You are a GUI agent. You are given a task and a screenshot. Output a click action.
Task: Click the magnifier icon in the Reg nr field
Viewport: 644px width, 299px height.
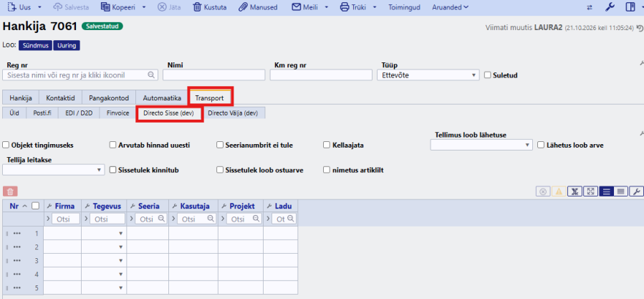[x=150, y=75]
